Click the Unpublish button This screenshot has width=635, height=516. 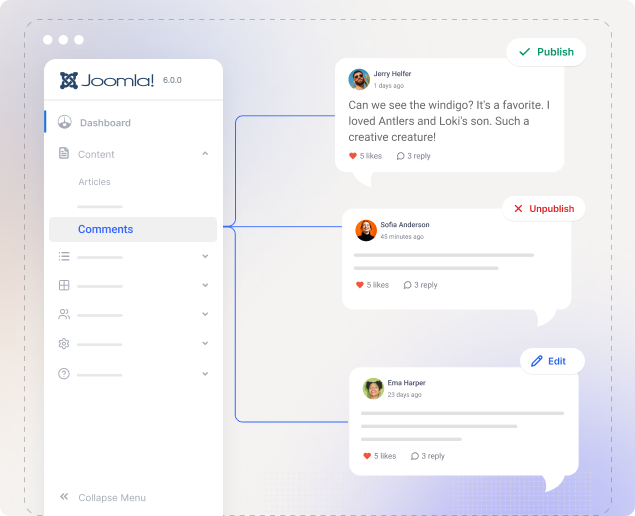tap(544, 209)
